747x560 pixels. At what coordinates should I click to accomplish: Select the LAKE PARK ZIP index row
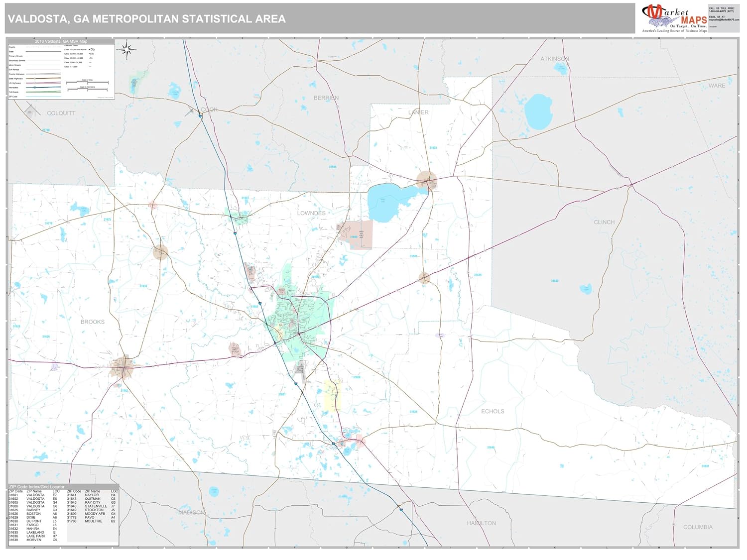click(x=34, y=536)
